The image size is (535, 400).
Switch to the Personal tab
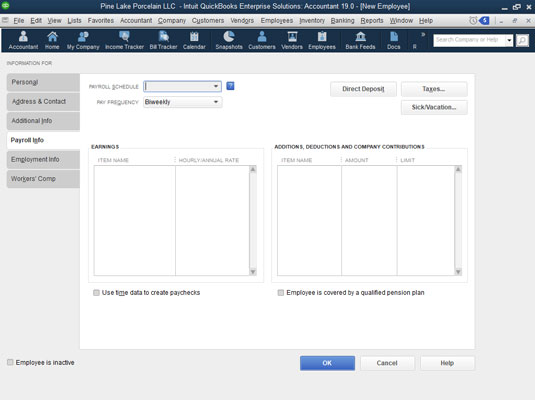tap(43, 82)
